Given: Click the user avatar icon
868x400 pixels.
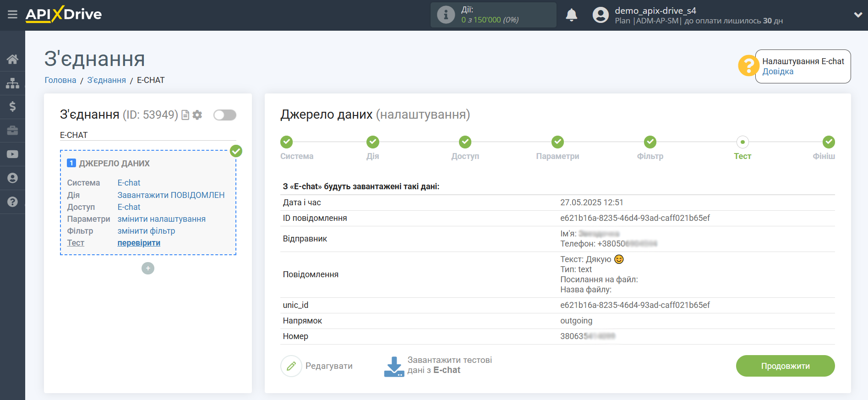Looking at the screenshot, I should point(601,15).
